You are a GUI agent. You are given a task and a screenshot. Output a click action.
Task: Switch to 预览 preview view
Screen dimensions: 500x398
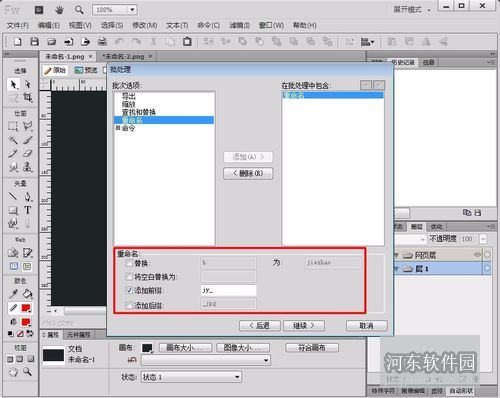[86, 70]
